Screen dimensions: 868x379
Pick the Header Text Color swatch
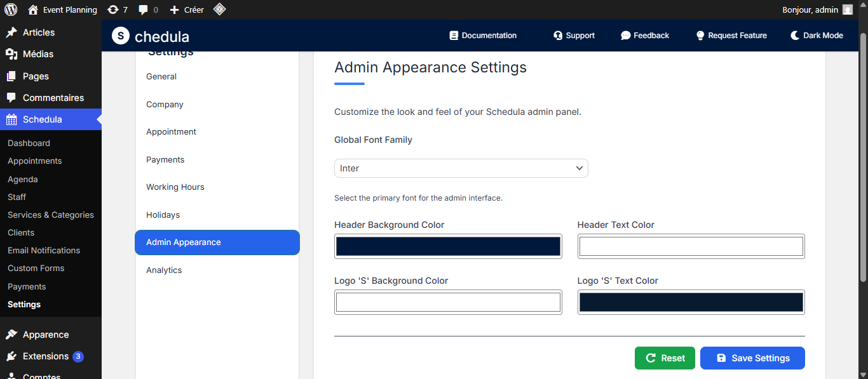(691, 246)
